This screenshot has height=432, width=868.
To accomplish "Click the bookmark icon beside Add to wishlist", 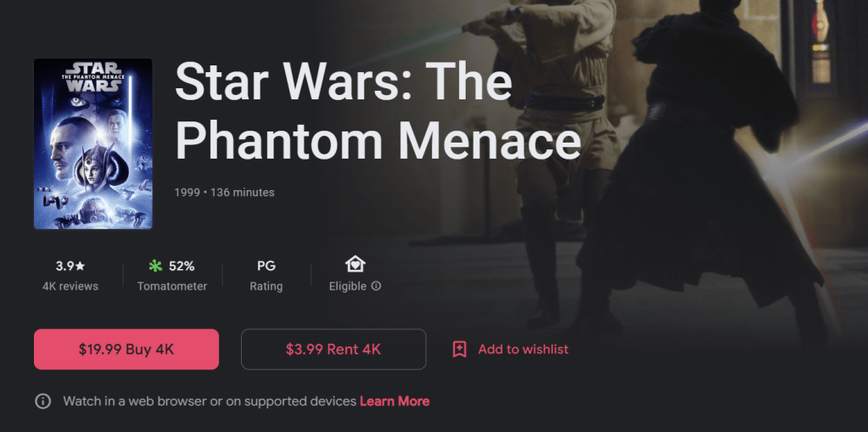I will [x=459, y=350].
